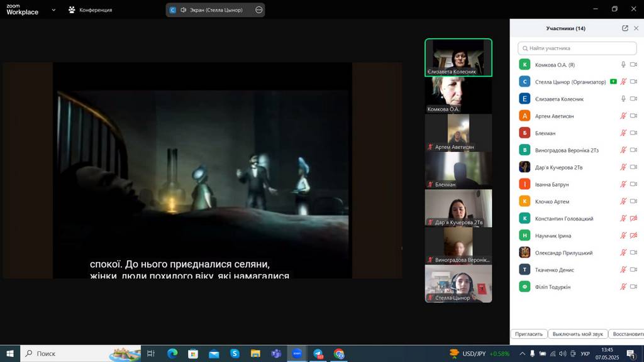Click camera icon in Блехман row
644x362 pixels.
(x=634, y=133)
